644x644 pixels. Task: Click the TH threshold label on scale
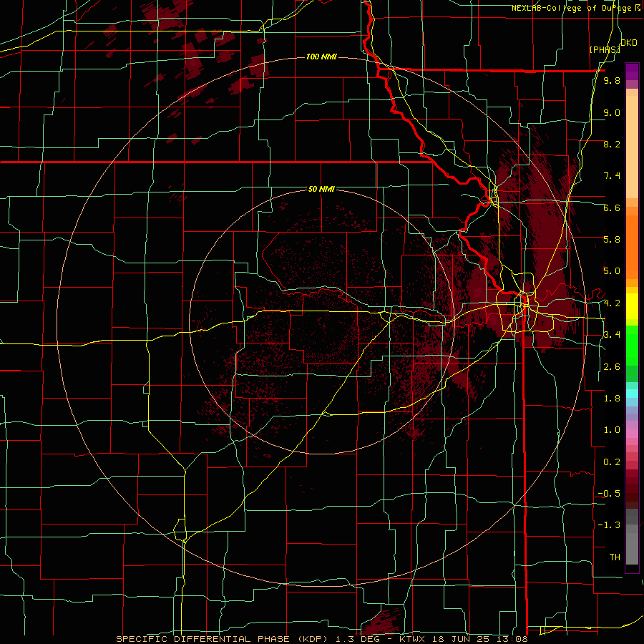pos(615,557)
